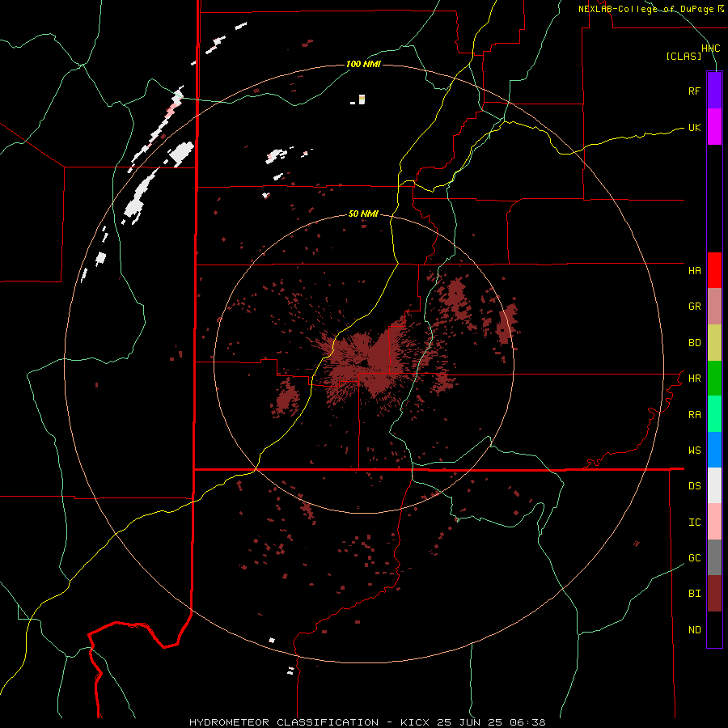Click the HYDROMETEOR CLASSIFICATION title text
This screenshot has height=728, width=728.
(284, 722)
